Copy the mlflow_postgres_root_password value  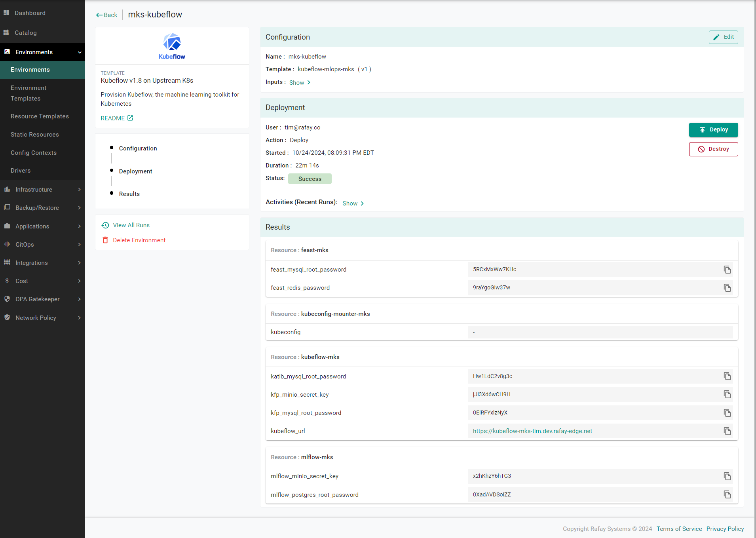point(727,494)
